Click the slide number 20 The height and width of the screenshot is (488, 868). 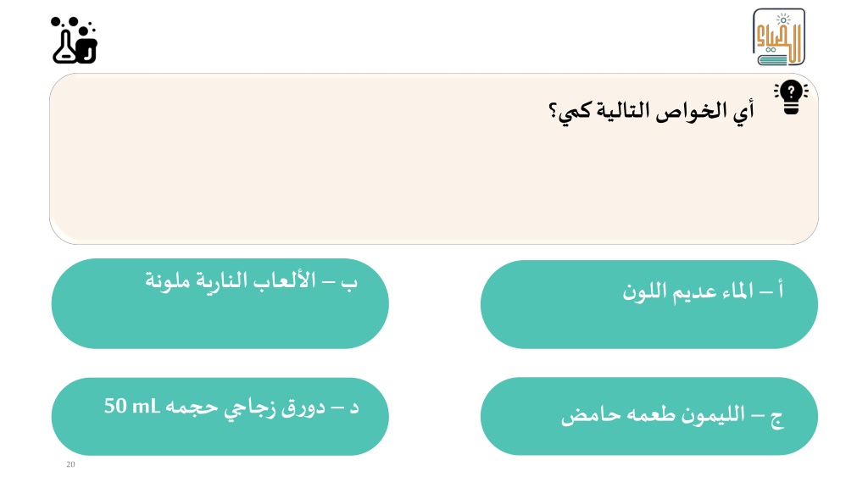tap(70, 464)
